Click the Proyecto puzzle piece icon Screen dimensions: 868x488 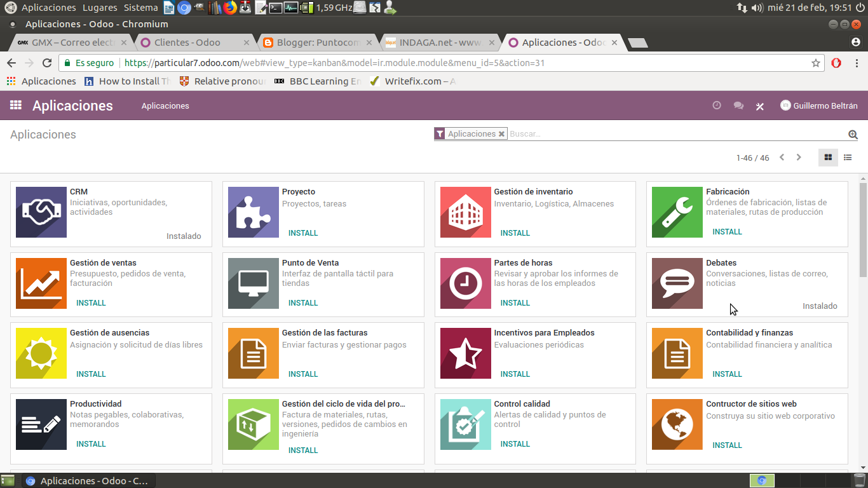click(254, 212)
